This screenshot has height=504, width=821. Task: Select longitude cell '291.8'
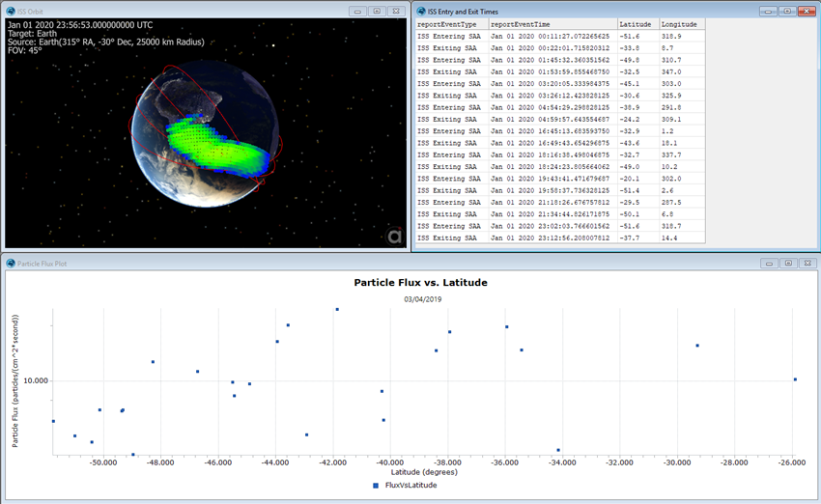pyautogui.click(x=682, y=107)
